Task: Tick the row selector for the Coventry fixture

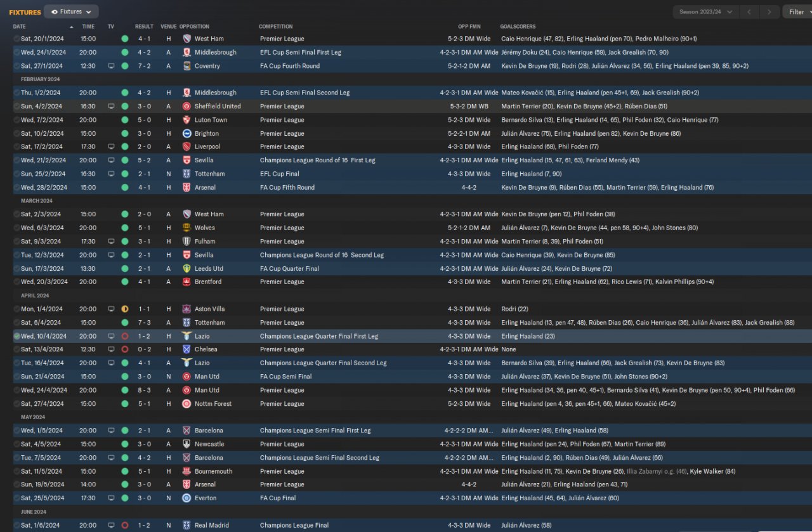Action: point(16,66)
